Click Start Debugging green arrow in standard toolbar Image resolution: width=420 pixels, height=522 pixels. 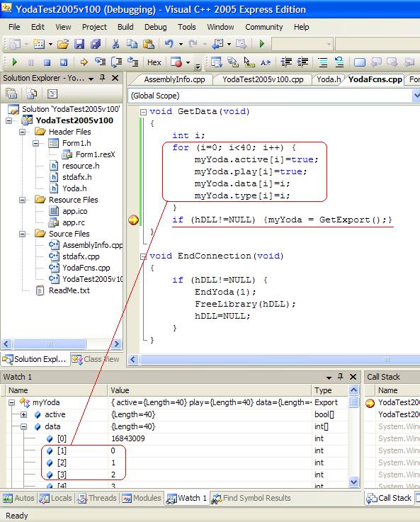[261, 44]
